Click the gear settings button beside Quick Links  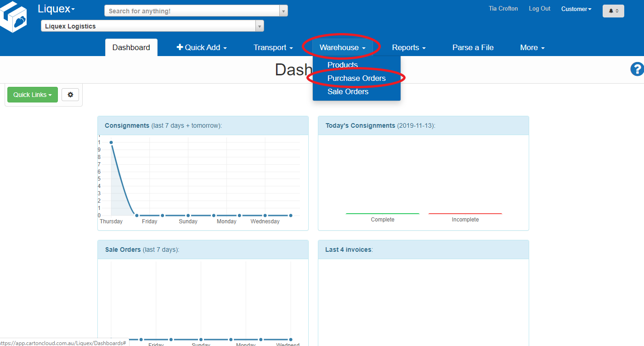(70, 95)
